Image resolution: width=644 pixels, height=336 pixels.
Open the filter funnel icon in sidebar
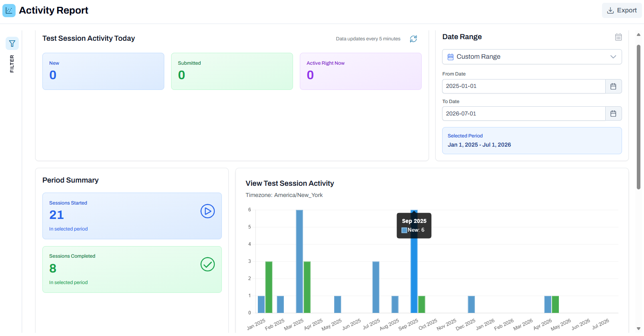coord(12,44)
